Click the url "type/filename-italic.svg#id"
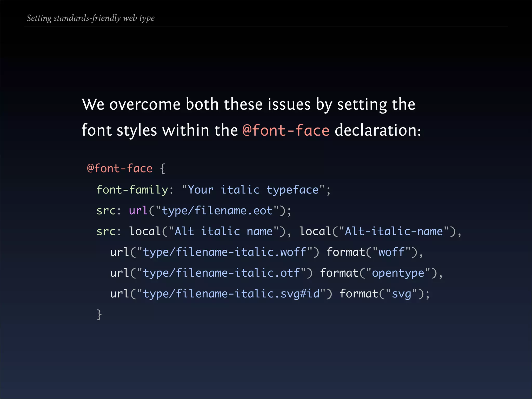532x399 pixels. click(221, 294)
